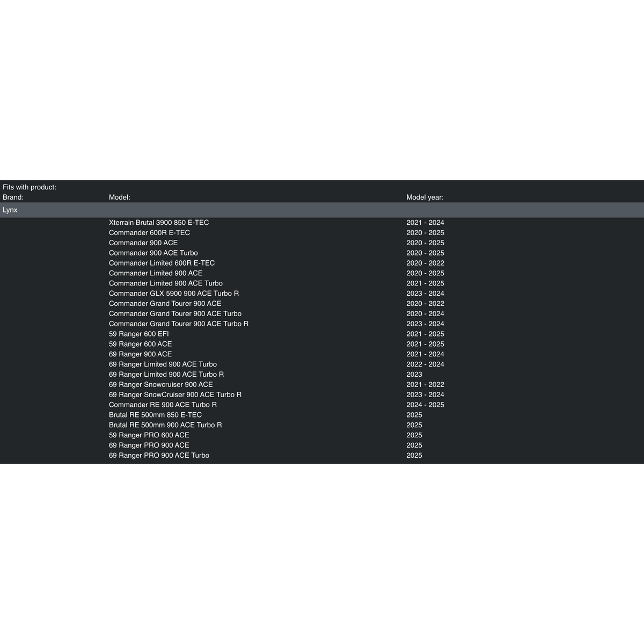Click the 'Fits with product:' heading
644x644 pixels.
point(30,187)
